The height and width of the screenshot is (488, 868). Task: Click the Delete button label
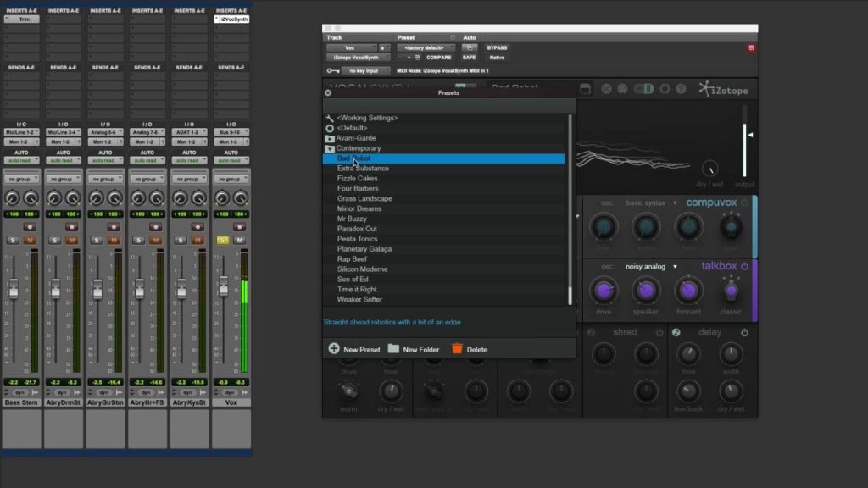[476, 350]
